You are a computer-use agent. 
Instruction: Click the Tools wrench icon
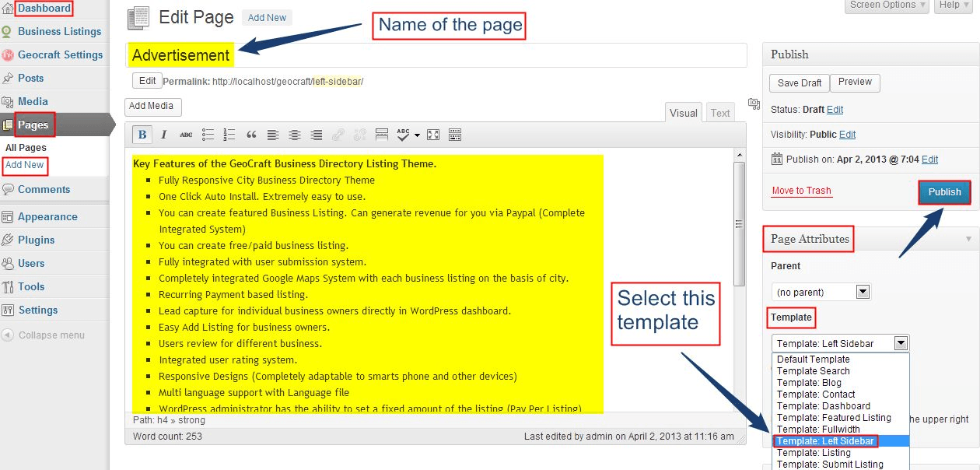click(7, 287)
